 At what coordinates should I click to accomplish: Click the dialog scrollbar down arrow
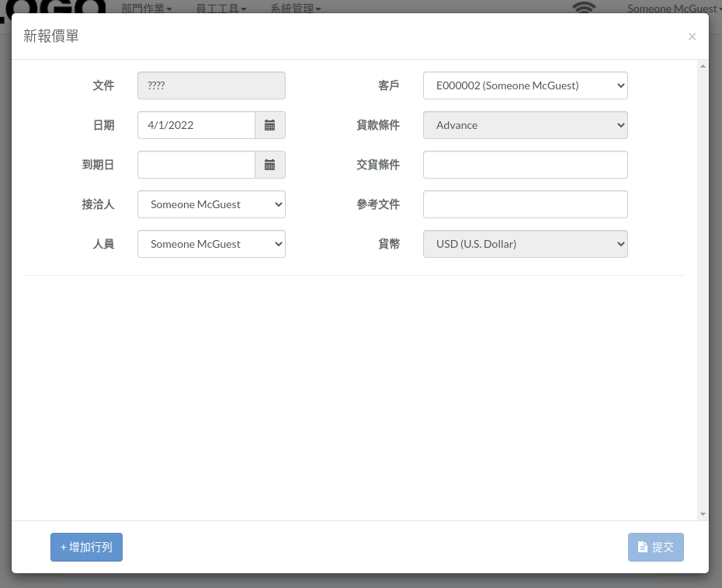pos(703,513)
